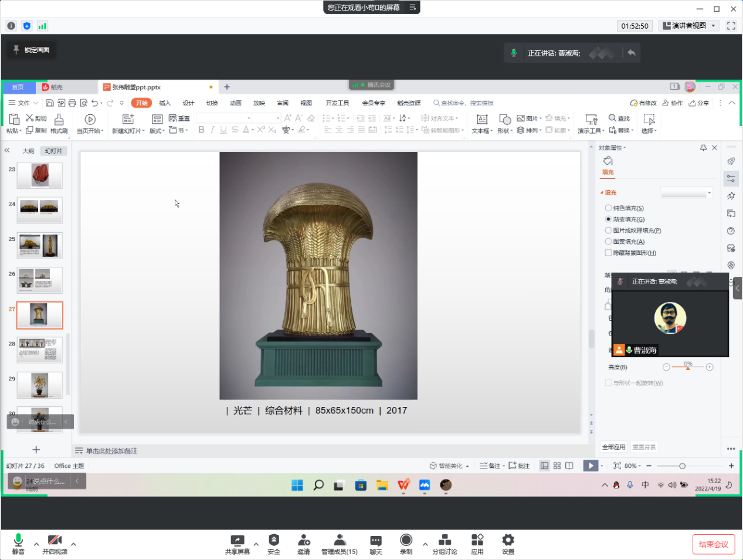Click the End Meeting (结束会议) button
743x560 pixels.
[713, 544]
